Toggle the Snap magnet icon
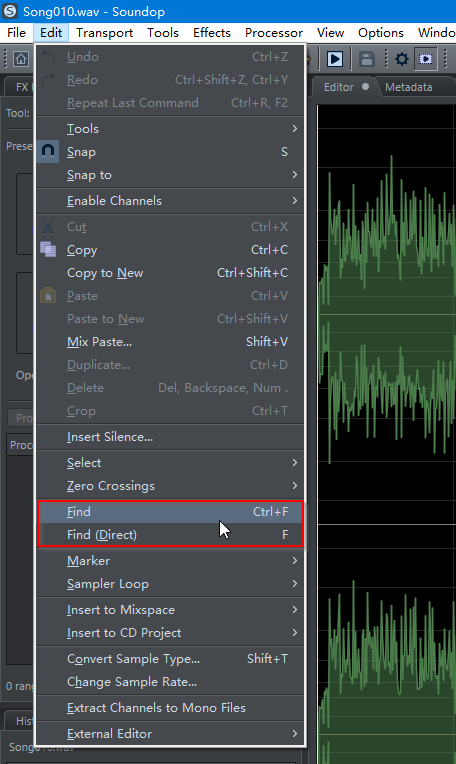 (48, 152)
